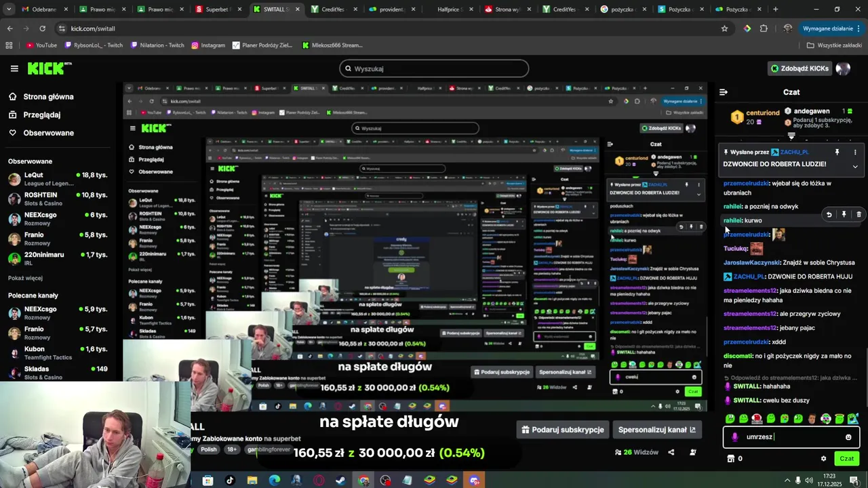Viewport: 868px width, 488px height.
Task: Insert the red hat emote in quick row
Action: point(757,419)
